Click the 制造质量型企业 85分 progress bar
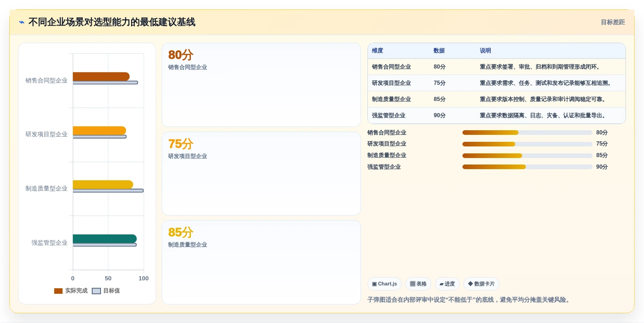Viewport: 644px width, 323px height. pyautogui.click(x=527, y=156)
